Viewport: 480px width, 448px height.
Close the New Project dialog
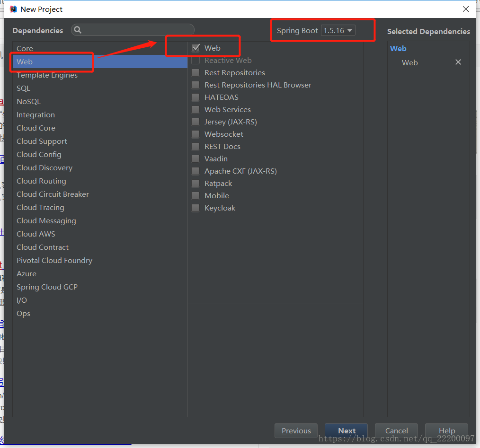466,9
